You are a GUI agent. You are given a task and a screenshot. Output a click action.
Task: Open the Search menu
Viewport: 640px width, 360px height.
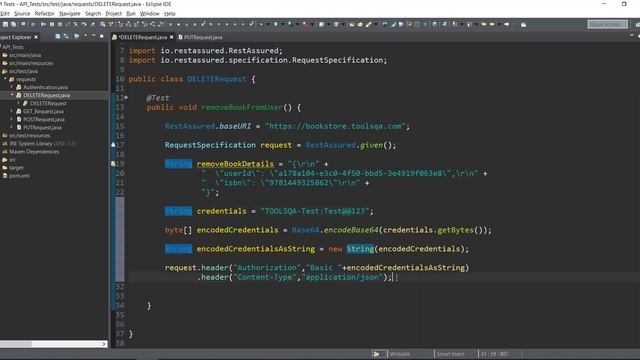[x=93, y=13]
